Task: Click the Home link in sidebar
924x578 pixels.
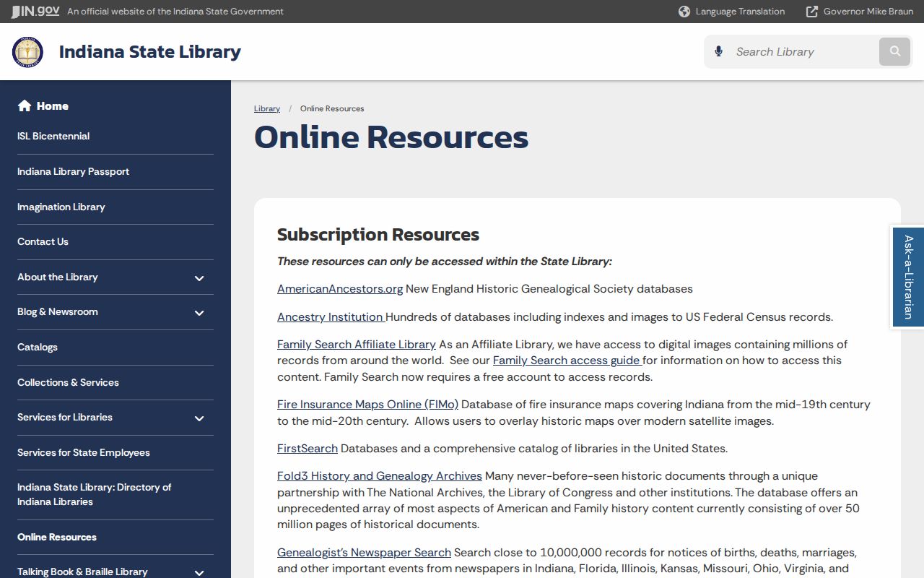Action: [53, 106]
